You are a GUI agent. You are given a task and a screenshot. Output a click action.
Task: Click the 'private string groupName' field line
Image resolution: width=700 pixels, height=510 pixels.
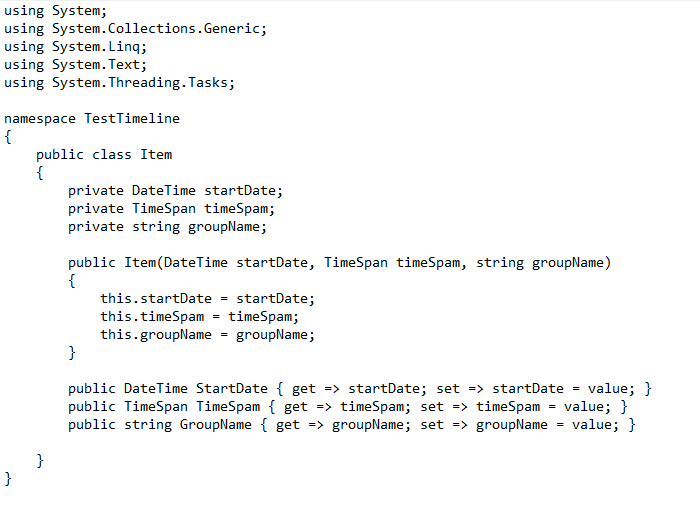pos(167,227)
